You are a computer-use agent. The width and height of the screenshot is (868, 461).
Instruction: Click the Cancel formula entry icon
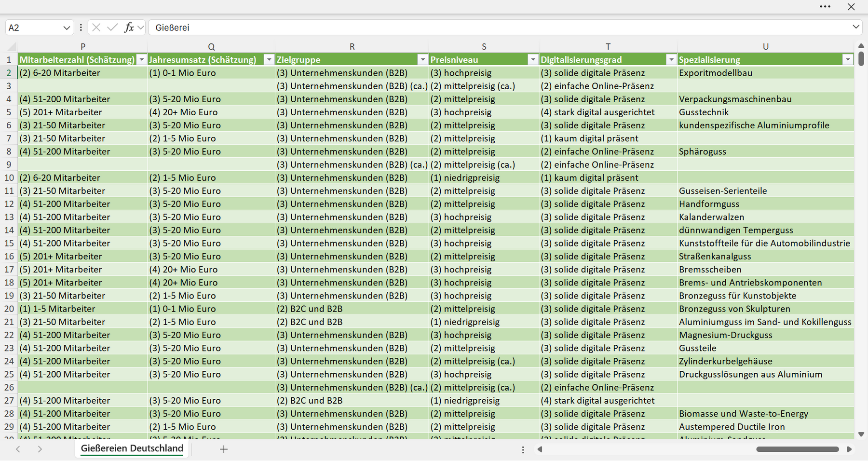(x=96, y=27)
